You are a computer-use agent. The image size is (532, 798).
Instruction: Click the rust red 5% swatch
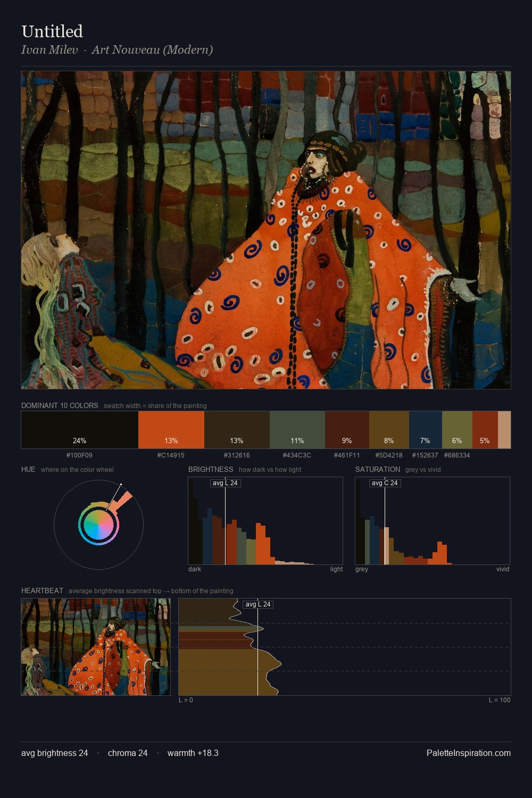click(x=485, y=430)
